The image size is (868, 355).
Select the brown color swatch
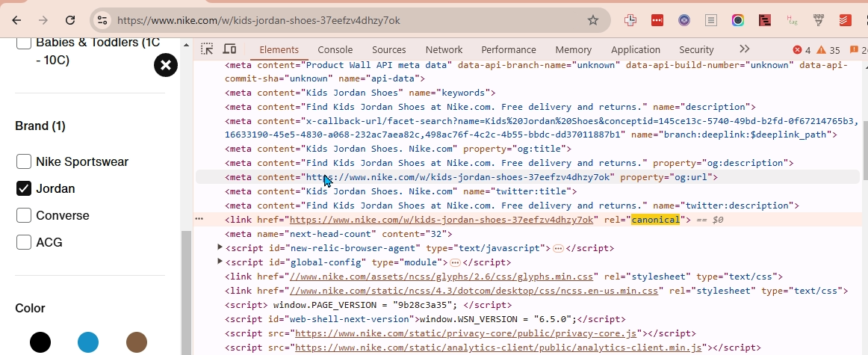pos(137,342)
